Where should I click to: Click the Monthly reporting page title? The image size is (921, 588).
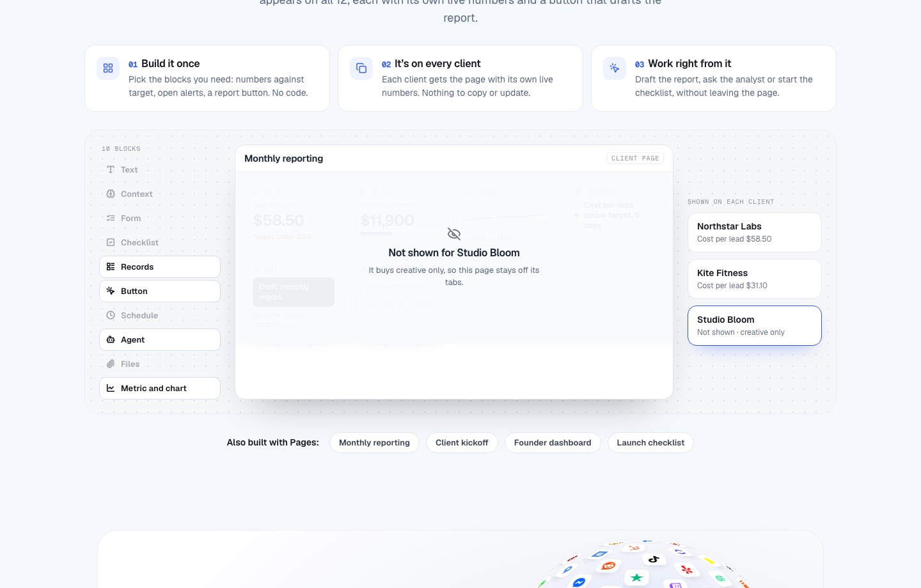click(283, 159)
